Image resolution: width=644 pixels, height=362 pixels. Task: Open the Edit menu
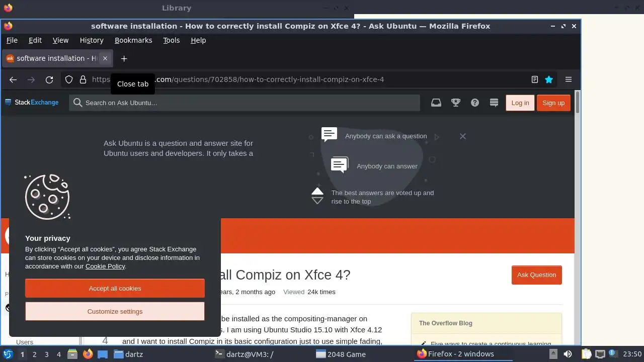click(x=35, y=40)
